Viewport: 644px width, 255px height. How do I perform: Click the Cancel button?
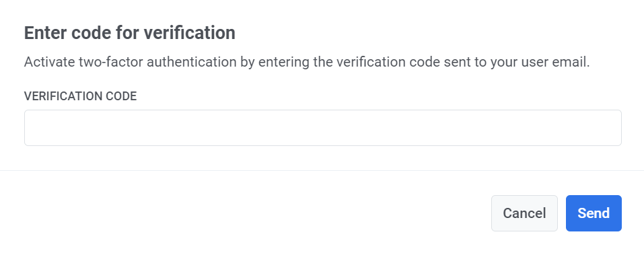pyautogui.click(x=524, y=213)
